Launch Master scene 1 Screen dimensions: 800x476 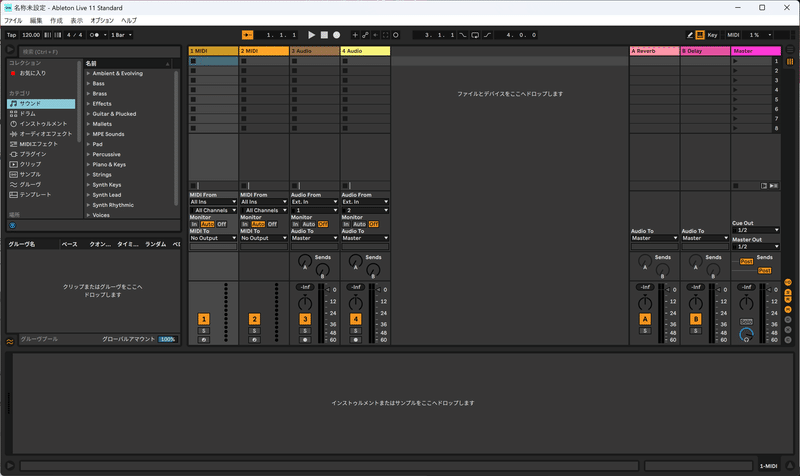(x=735, y=61)
